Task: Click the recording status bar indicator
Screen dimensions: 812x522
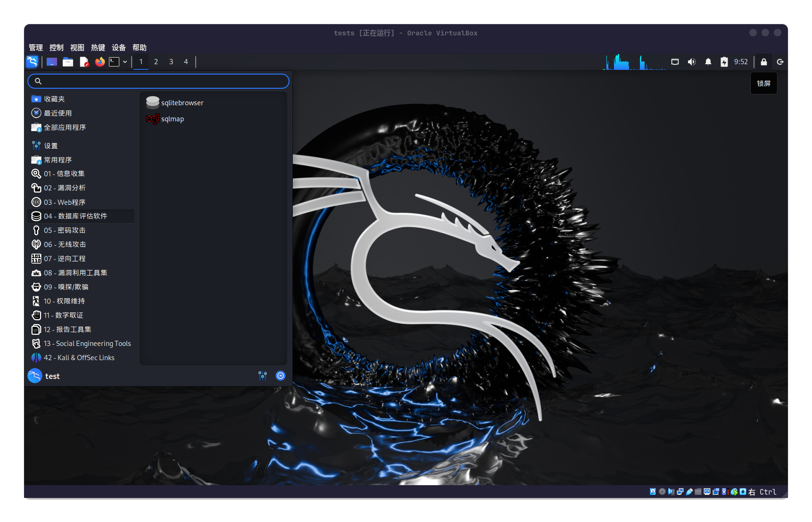Action: tap(716, 492)
